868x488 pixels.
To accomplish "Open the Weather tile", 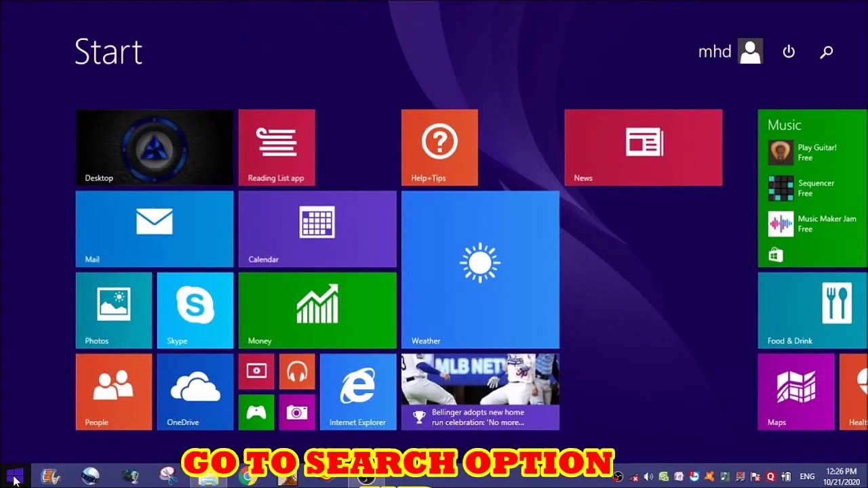I will pos(480,270).
